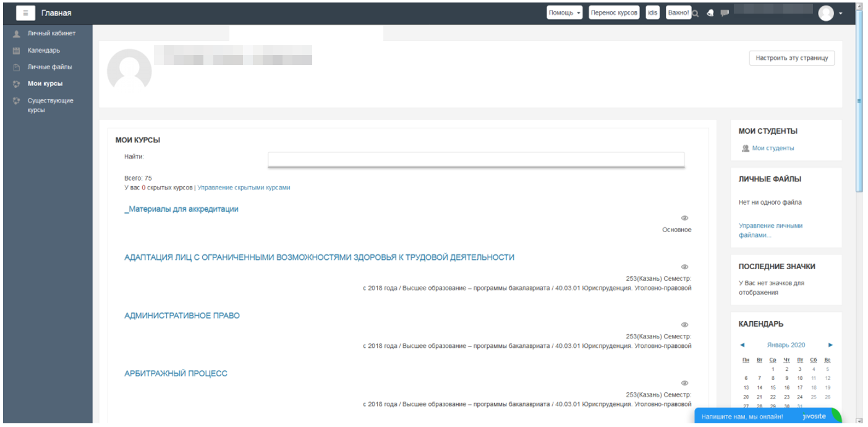
Task: Click the page vertical scrollbar thumb
Action: [859, 101]
